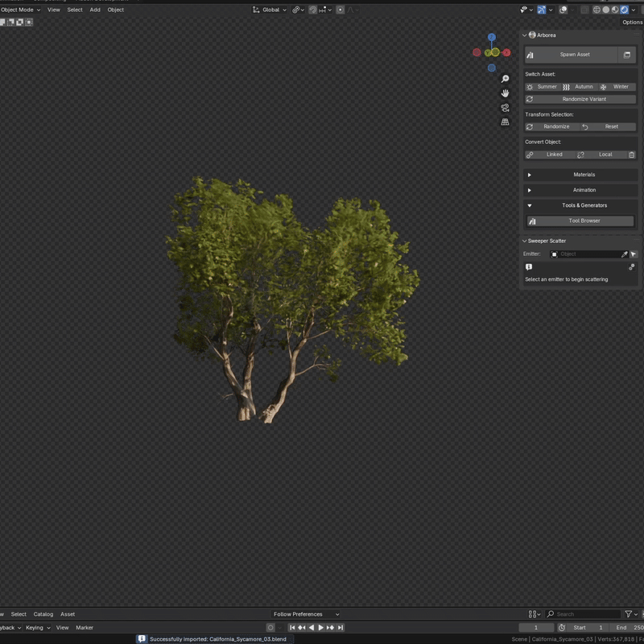Open Asset menu in asset browser
This screenshot has height=644, width=644.
coord(68,614)
